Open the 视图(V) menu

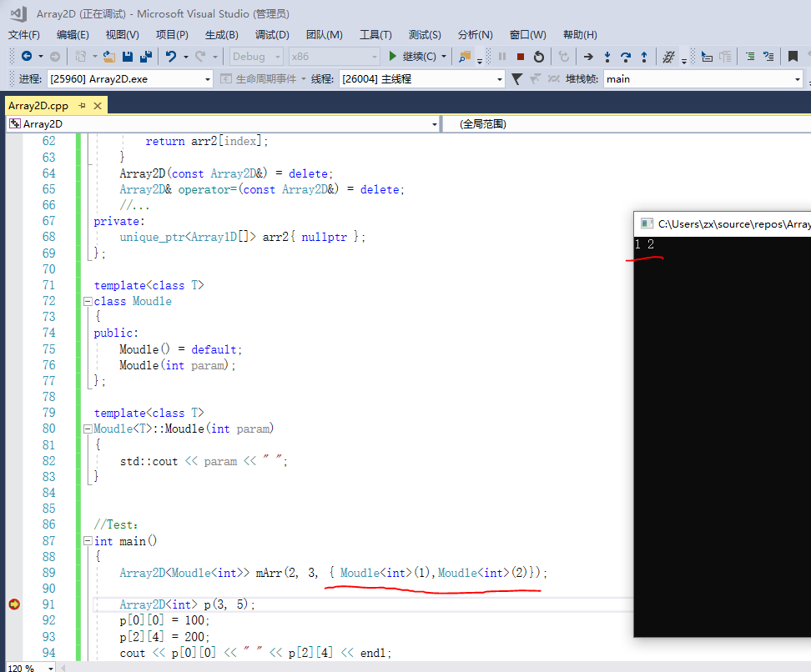point(122,35)
